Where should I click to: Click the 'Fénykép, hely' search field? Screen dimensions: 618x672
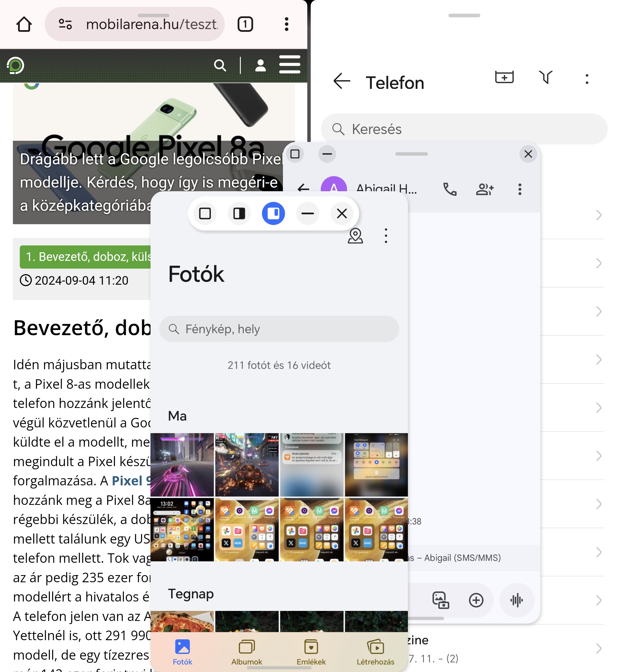[279, 329]
